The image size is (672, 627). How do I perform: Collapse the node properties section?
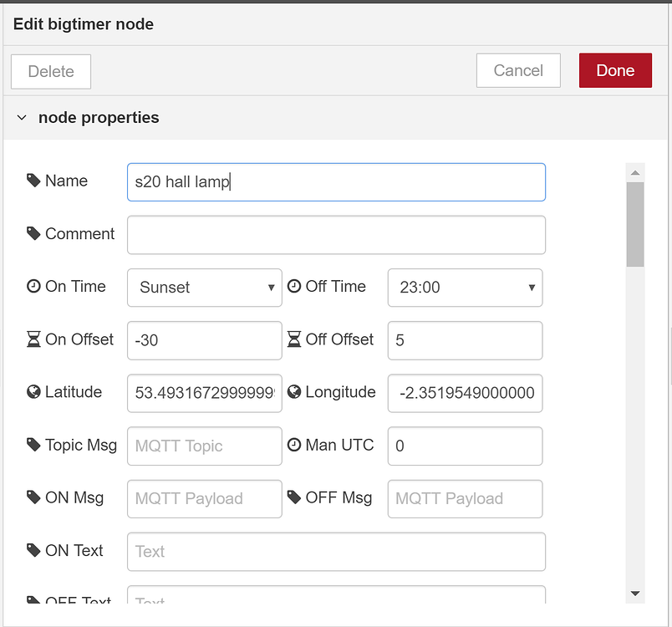[x=21, y=118]
